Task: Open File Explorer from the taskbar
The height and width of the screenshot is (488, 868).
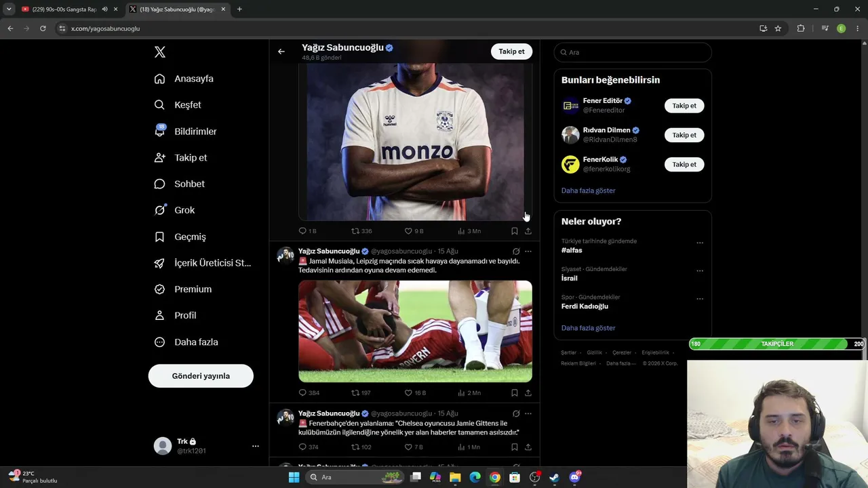Action: (x=455, y=477)
